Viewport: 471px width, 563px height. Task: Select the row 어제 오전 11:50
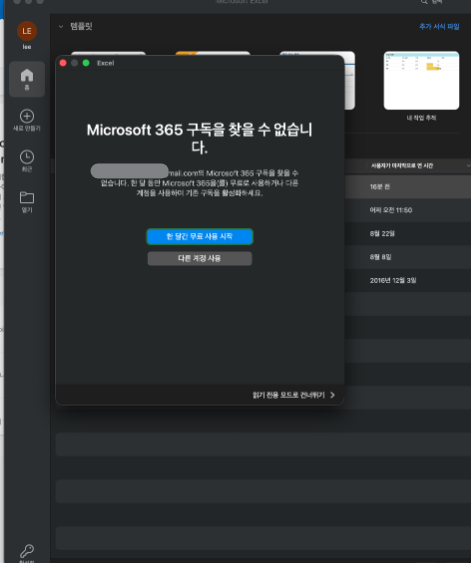408,210
